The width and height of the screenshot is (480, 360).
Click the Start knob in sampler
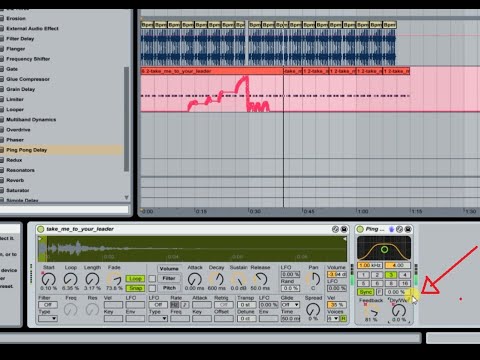48,279
